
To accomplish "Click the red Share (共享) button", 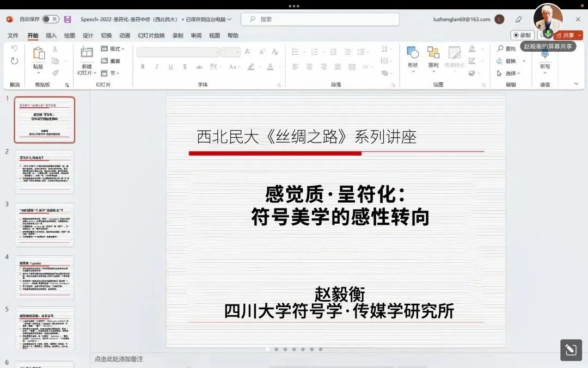I will coord(569,35).
